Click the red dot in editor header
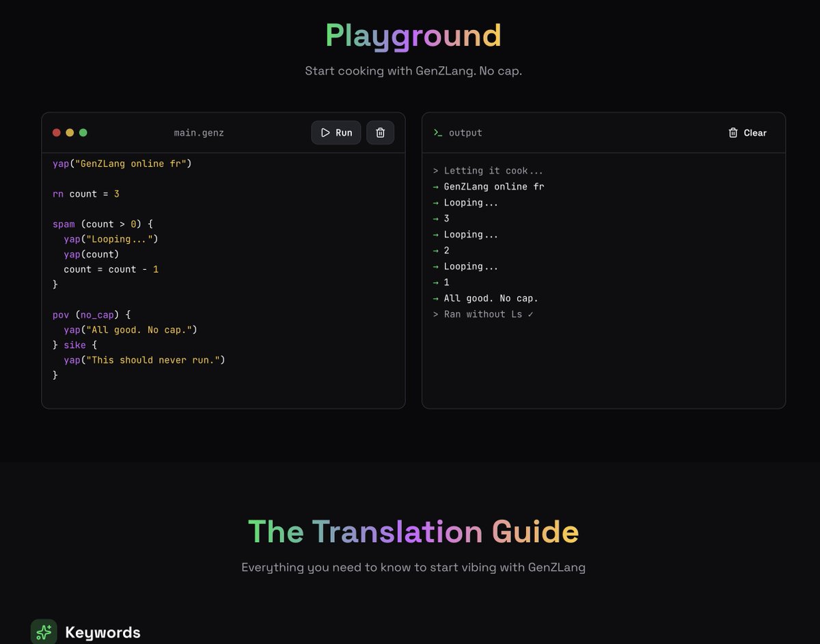The image size is (820, 644). (x=57, y=132)
